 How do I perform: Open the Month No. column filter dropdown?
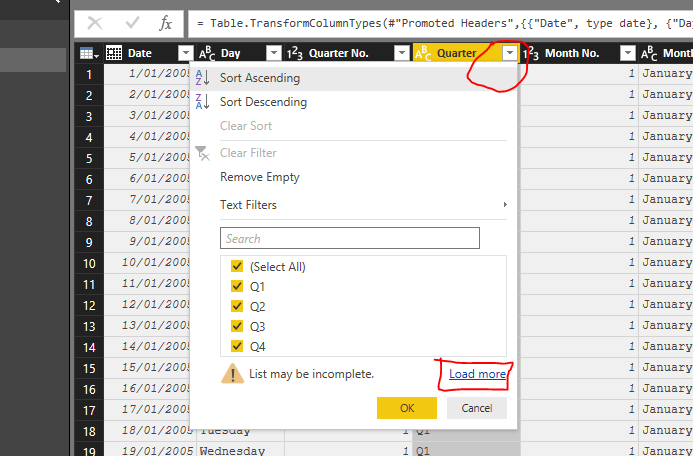click(628, 53)
